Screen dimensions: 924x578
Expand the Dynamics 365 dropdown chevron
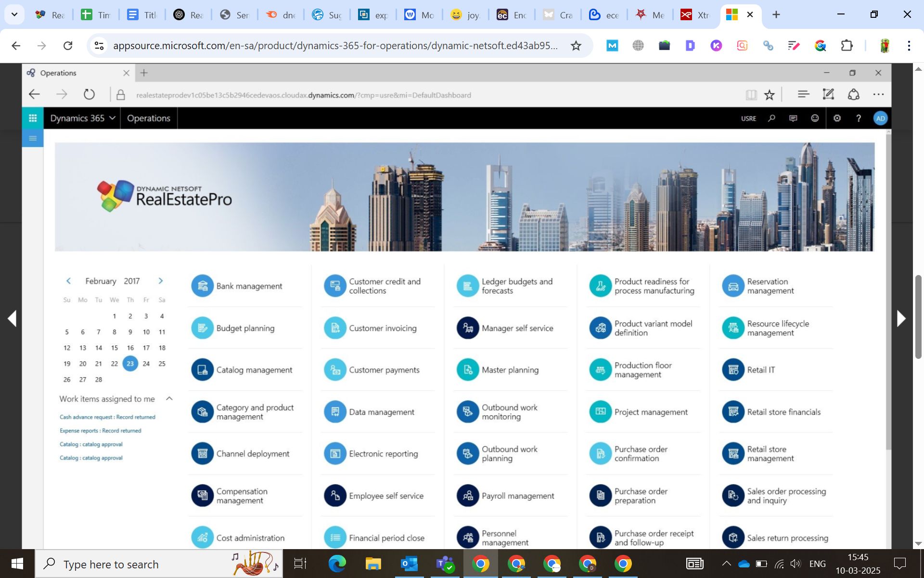point(112,118)
